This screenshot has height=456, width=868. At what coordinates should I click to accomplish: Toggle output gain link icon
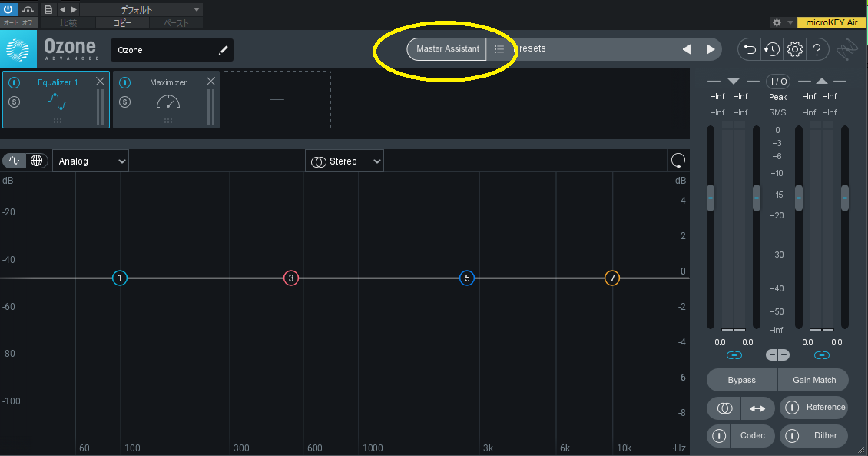822,355
